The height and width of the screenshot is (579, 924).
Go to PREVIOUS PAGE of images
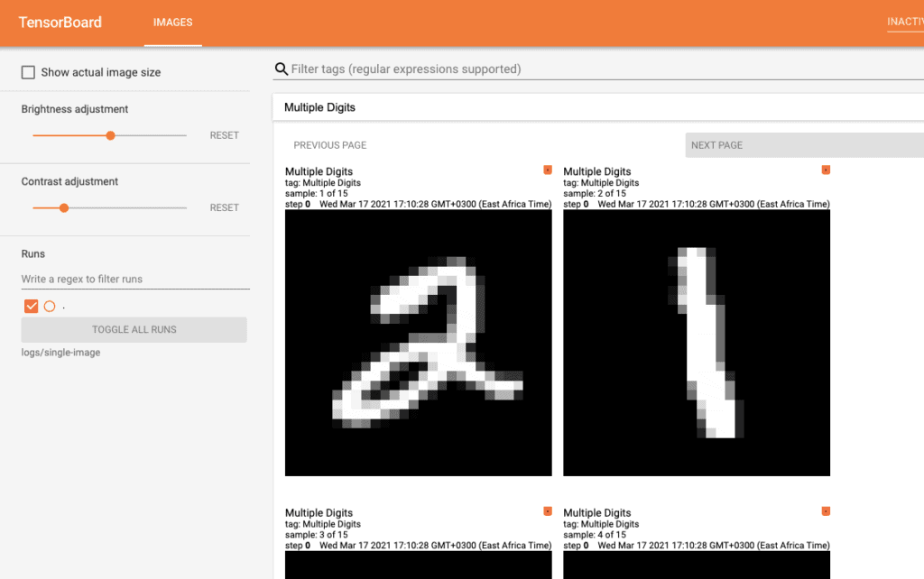(330, 145)
